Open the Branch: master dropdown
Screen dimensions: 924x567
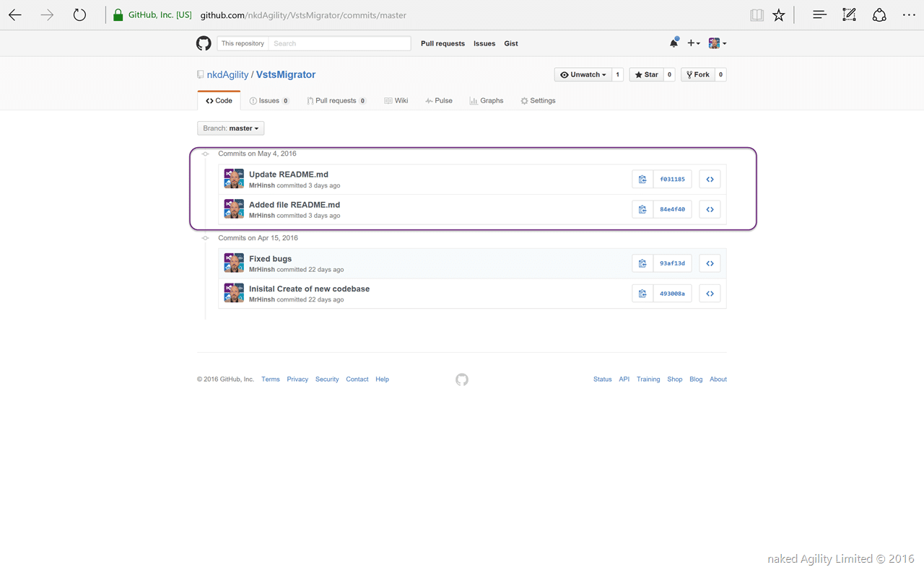(x=231, y=128)
